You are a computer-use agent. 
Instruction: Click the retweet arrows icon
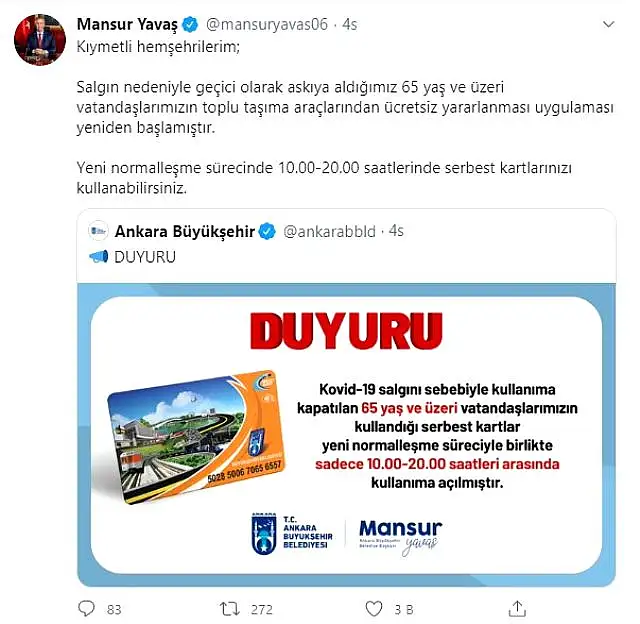point(230,609)
